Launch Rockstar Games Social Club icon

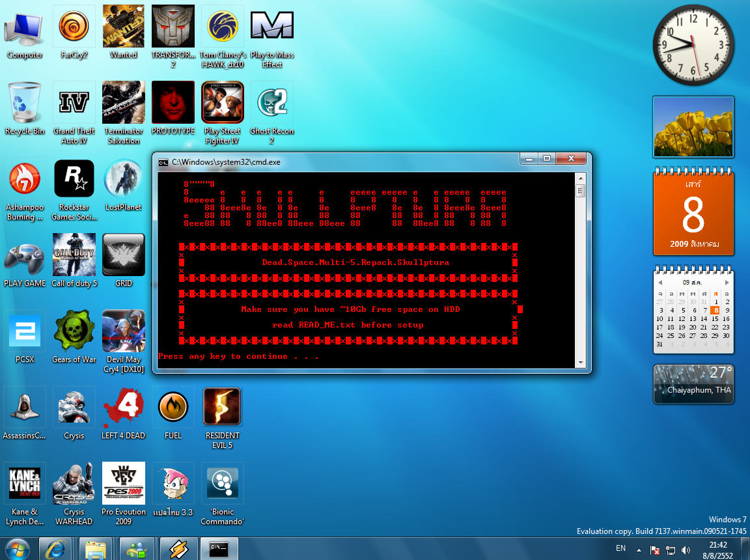pos(74,189)
